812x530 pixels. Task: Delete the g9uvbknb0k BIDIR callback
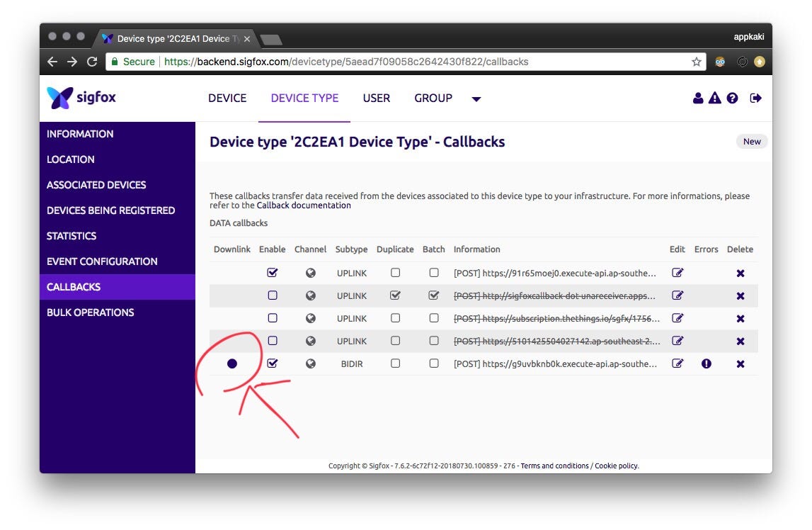pos(740,364)
